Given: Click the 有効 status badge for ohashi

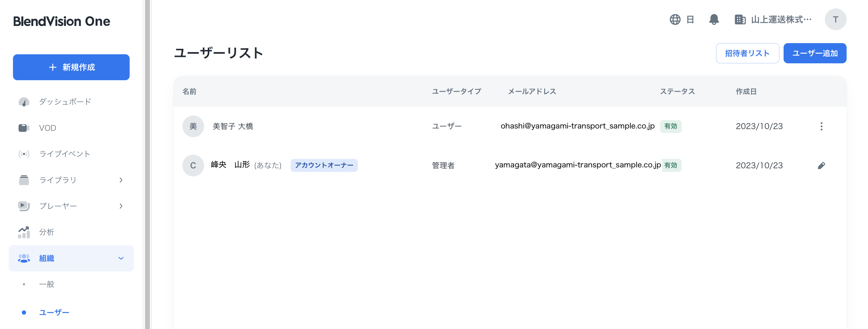Looking at the screenshot, I should pos(670,126).
